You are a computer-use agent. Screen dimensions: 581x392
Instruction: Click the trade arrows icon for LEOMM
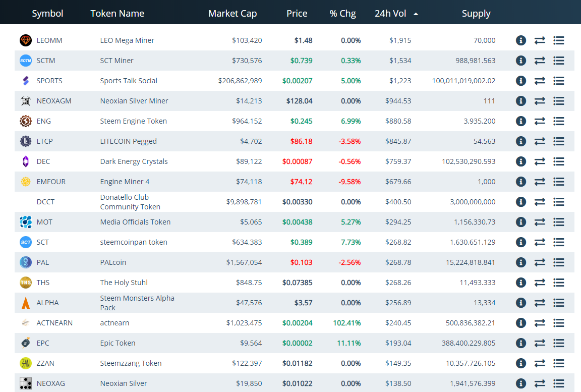coord(540,40)
